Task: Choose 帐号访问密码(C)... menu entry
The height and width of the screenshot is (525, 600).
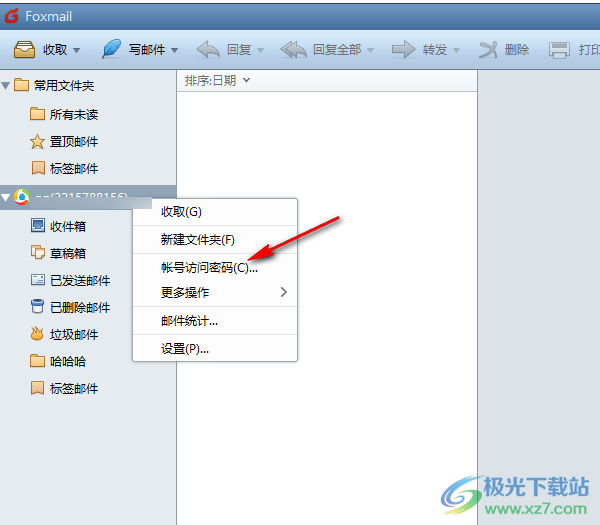Action: pos(215,267)
